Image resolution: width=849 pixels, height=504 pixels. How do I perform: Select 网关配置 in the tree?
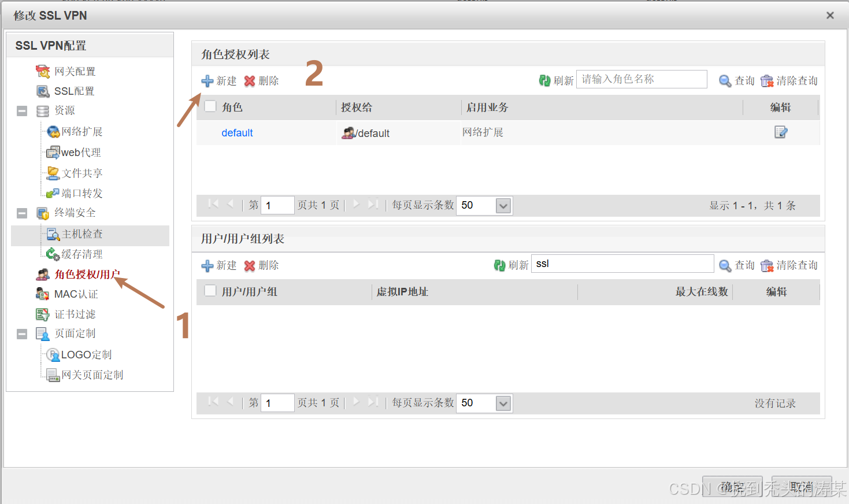tap(75, 71)
